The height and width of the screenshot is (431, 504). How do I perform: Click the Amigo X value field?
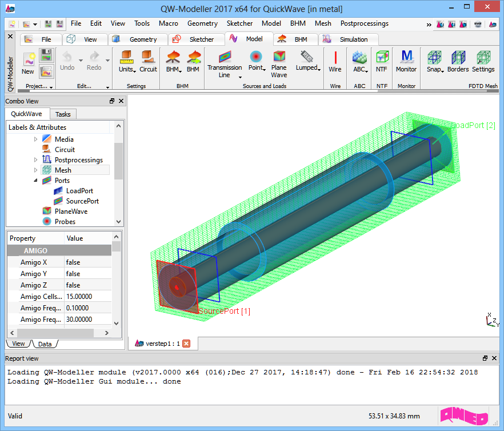(88, 262)
